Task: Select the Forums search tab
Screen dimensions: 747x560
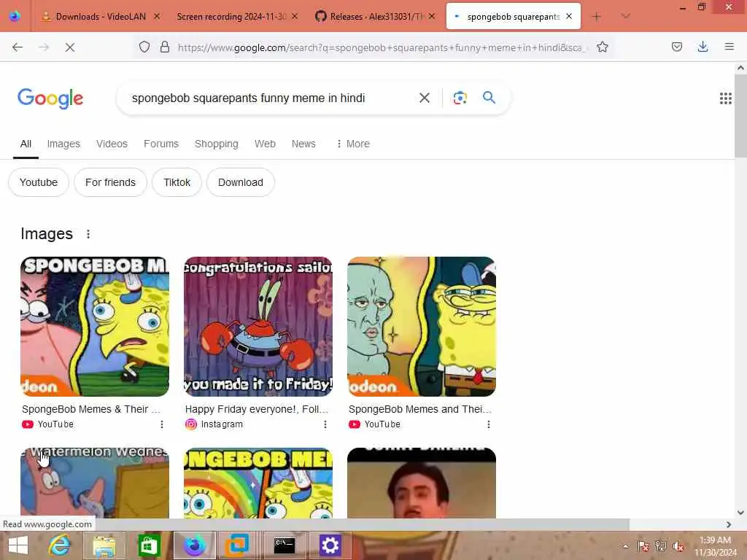Action: point(161,144)
